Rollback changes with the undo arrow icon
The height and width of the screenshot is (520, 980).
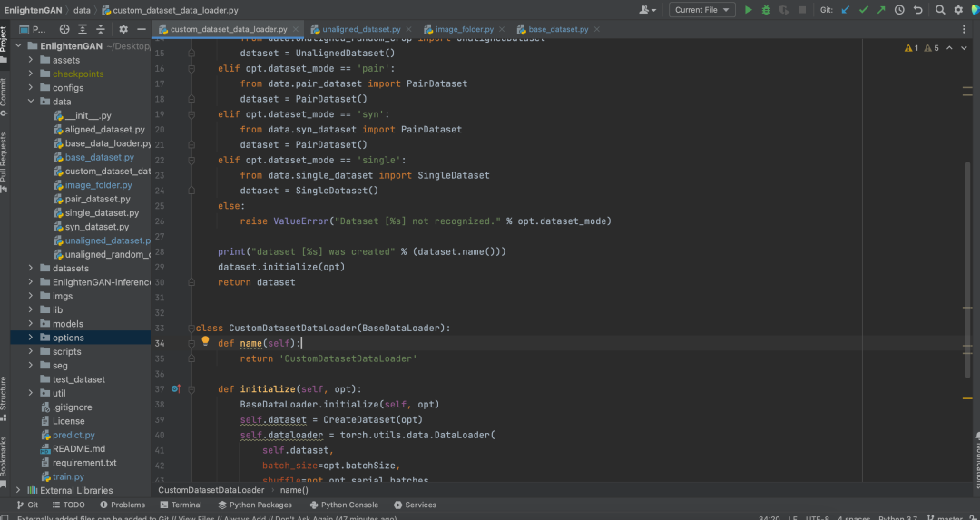917,10
